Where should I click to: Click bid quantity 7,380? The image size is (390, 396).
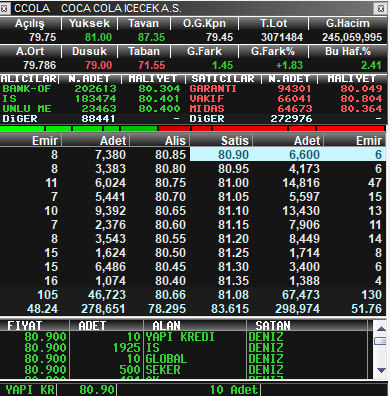(110, 155)
